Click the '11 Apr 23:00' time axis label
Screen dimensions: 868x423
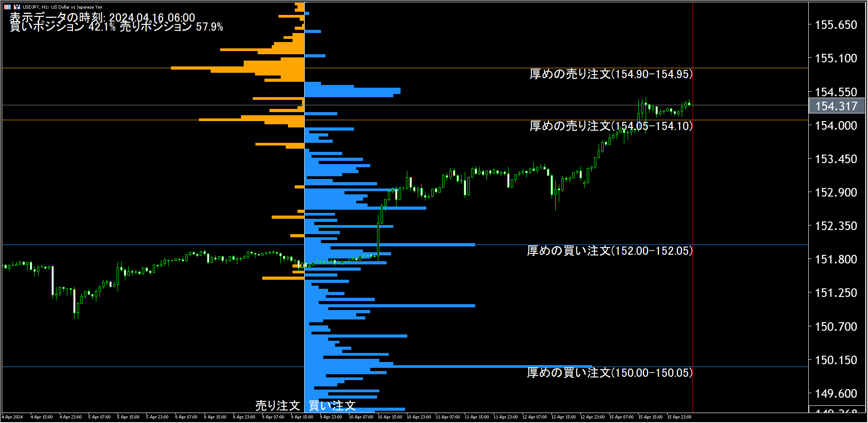(505, 417)
